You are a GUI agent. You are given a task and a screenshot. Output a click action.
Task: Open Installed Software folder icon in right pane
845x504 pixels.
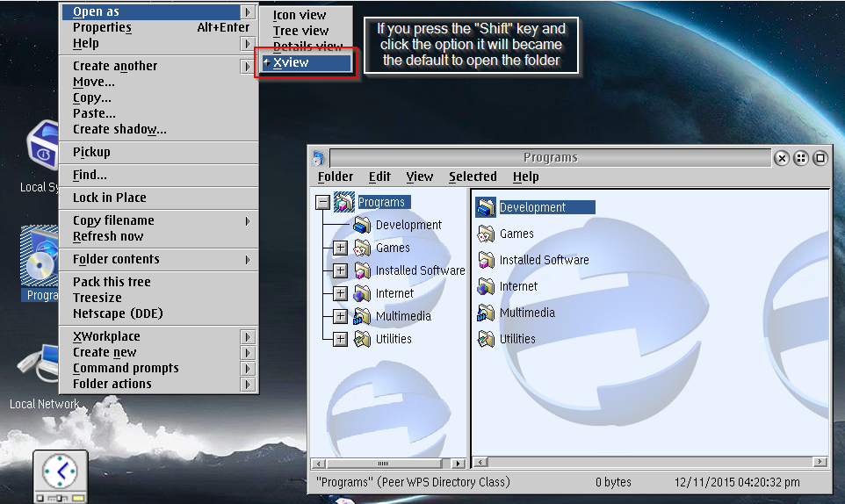(486, 261)
